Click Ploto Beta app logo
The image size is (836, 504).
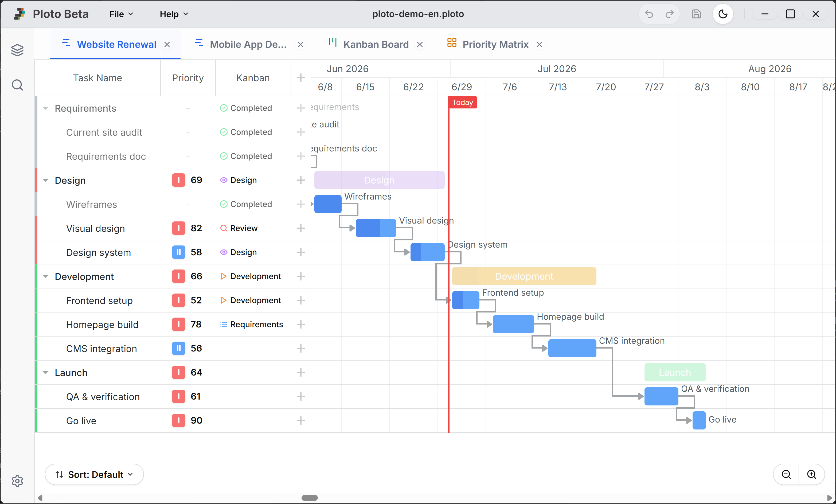point(20,14)
